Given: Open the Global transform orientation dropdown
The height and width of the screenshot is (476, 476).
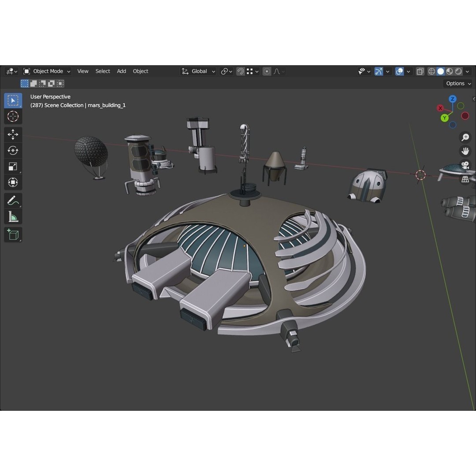Looking at the screenshot, I should (198, 71).
